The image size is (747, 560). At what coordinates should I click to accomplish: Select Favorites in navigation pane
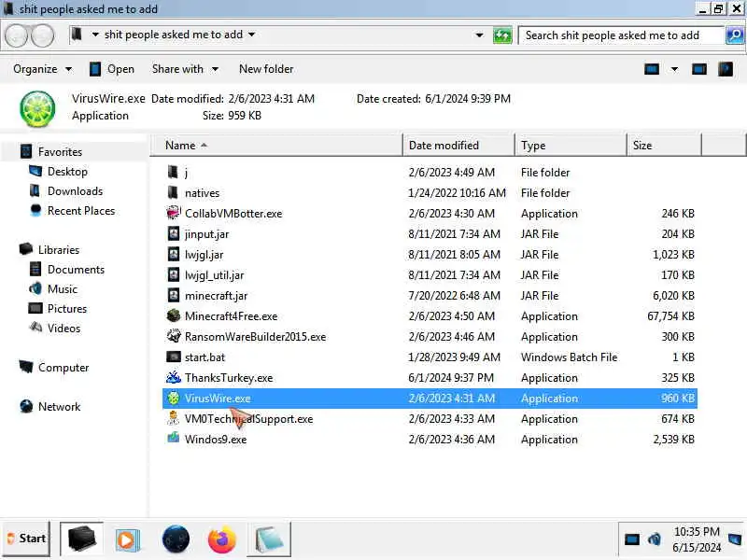coord(60,152)
